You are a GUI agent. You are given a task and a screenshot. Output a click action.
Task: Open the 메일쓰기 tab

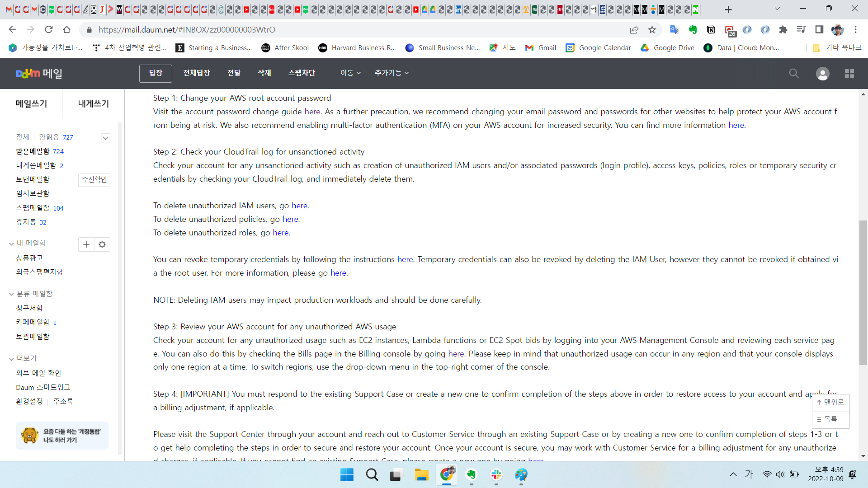31,103
